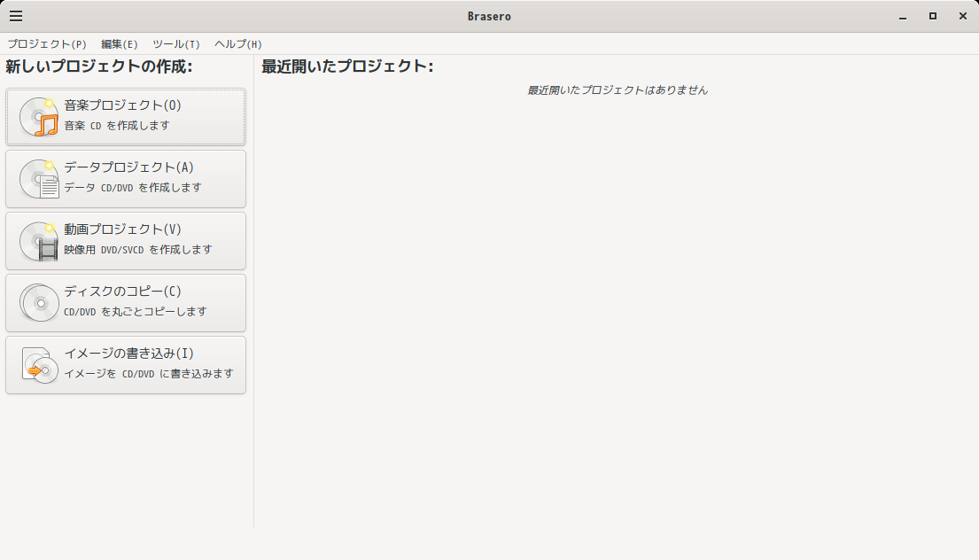The image size is (979, 560).
Task: Click the data disc icon with document
Action: [x=39, y=179]
